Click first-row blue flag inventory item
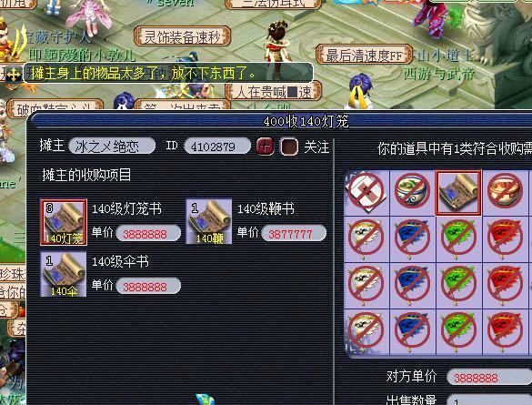Viewport: 532px width, 405px height. [412, 238]
